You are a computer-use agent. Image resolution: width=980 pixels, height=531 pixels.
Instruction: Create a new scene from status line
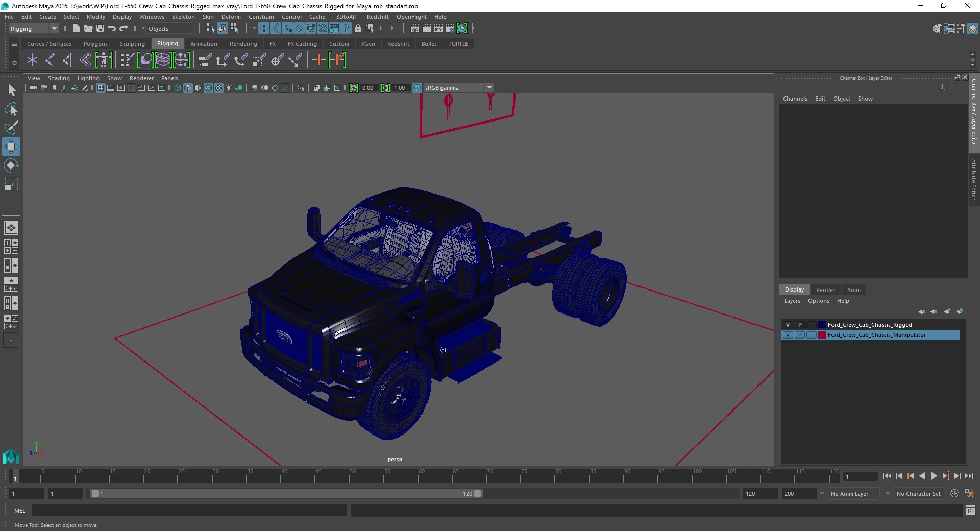(76, 29)
